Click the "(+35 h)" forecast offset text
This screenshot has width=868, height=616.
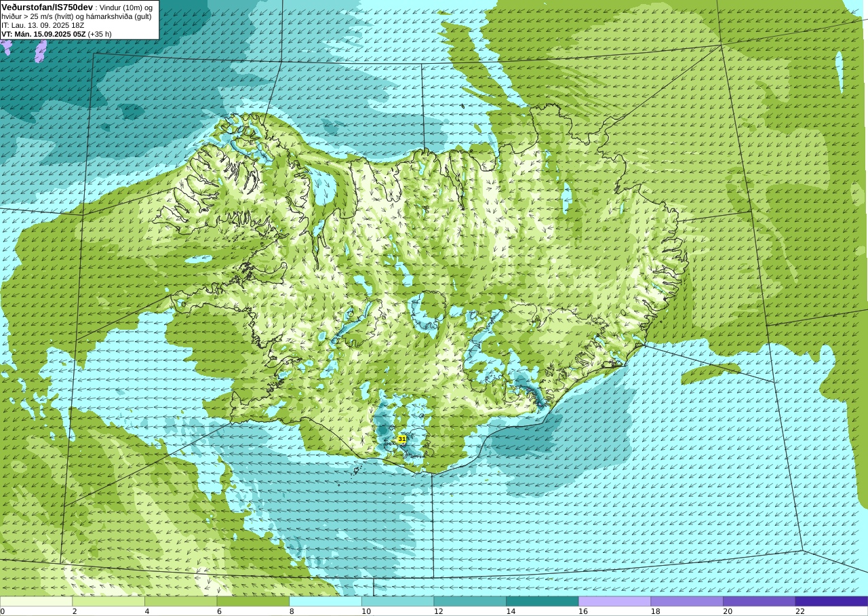[x=100, y=34]
